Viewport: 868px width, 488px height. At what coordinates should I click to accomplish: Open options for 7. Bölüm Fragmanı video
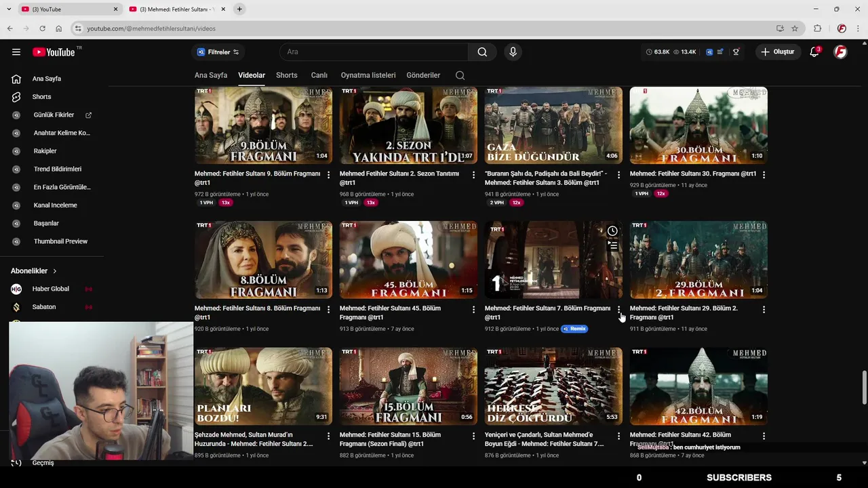pyautogui.click(x=618, y=309)
